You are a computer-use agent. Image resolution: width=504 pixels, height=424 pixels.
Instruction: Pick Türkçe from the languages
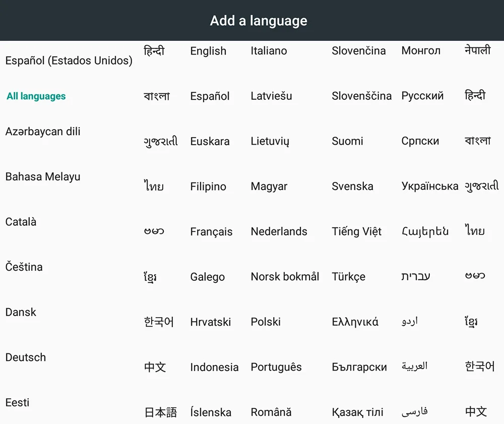348,277
